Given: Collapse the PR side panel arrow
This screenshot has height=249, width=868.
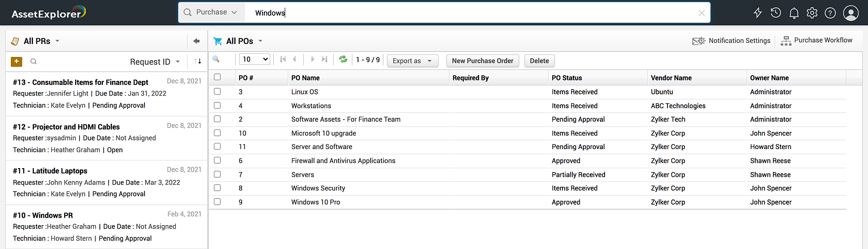Looking at the screenshot, I should click(197, 41).
